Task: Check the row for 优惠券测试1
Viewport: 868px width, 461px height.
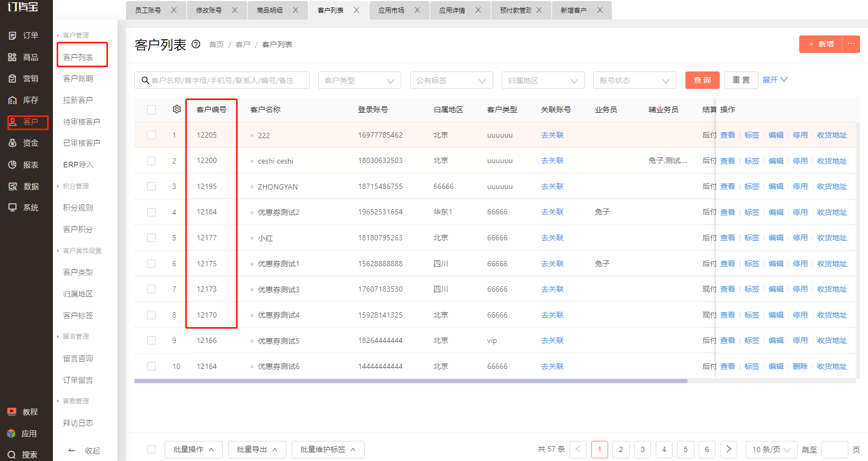Action: [151, 264]
